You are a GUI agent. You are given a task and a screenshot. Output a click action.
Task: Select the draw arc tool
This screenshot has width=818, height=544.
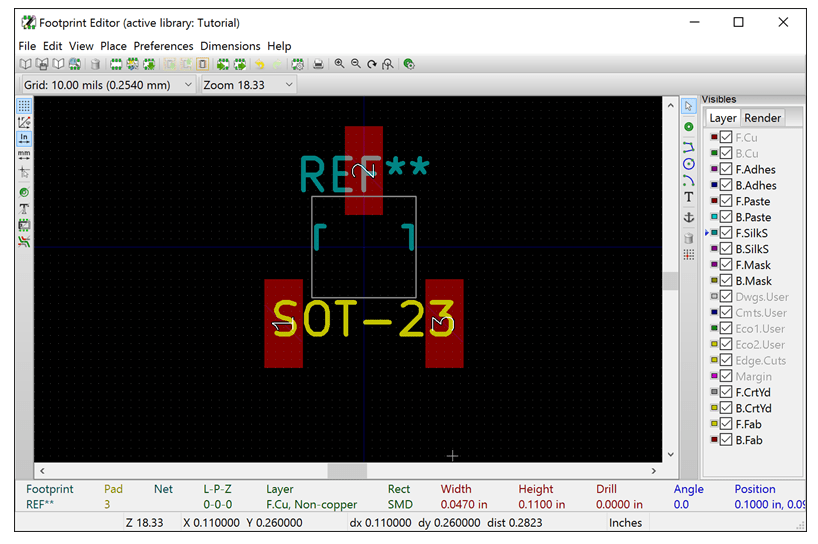pos(689,181)
